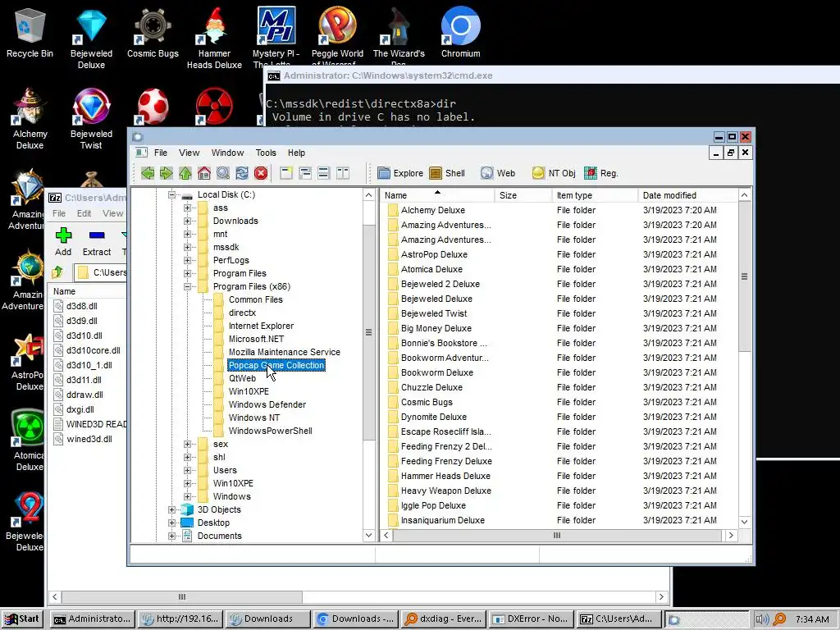This screenshot has height=630, width=840.
Task: Select Popcap Game Collection in tree
Action: pyautogui.click(x=276, y=365)
